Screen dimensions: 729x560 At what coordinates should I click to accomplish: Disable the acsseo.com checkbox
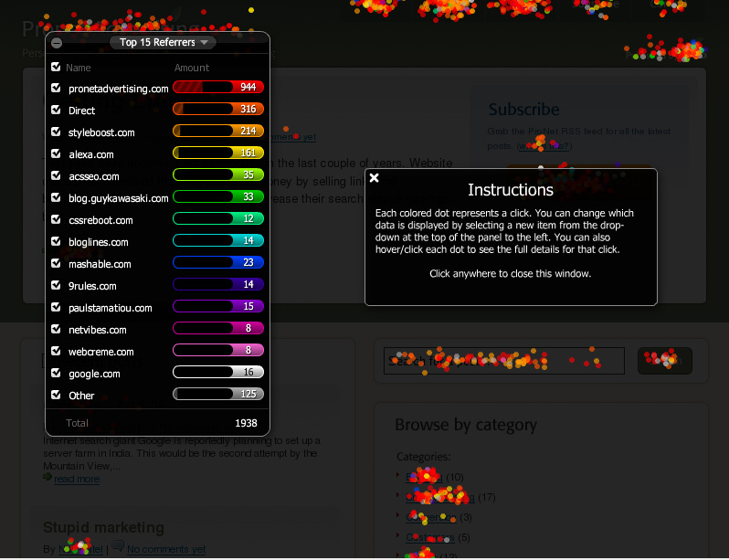pyautogui.click(x=56, y=175)
